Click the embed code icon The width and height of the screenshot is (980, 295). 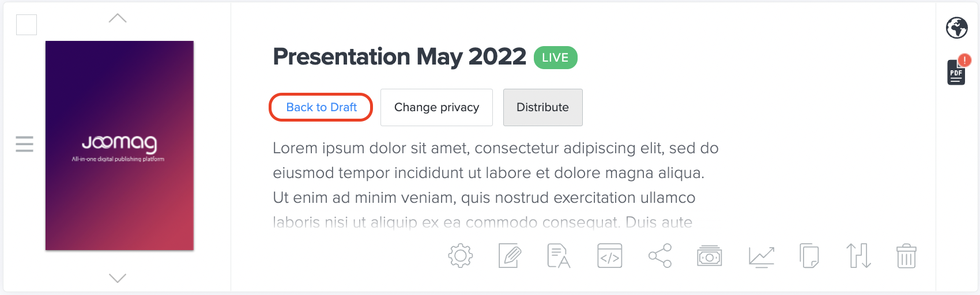pyautogui.click(x=609, y=256)
